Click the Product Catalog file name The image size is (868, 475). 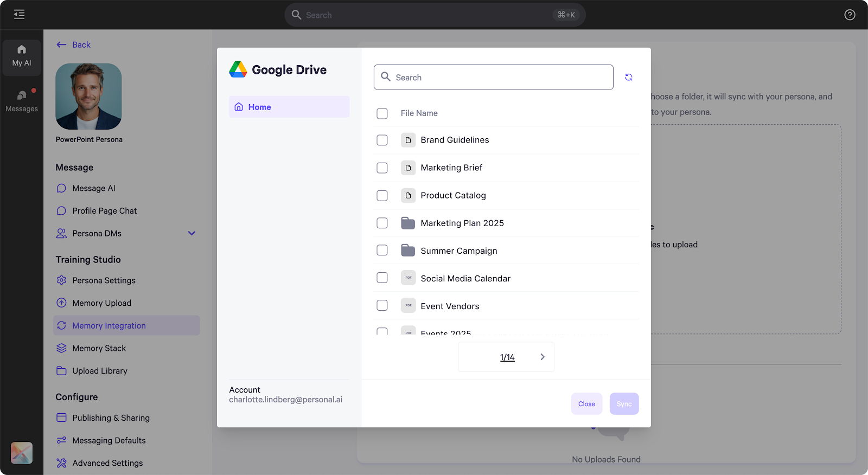click(x=453, y=195)
